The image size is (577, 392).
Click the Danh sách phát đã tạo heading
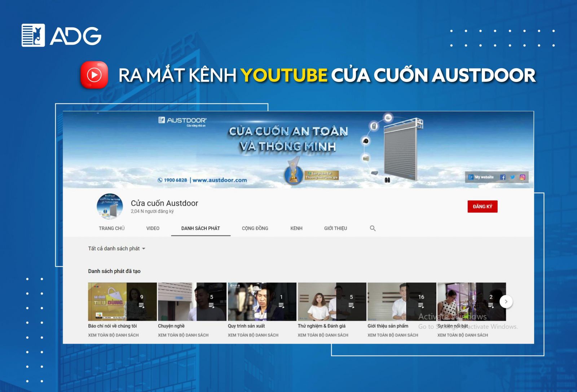tap(114, 271)
